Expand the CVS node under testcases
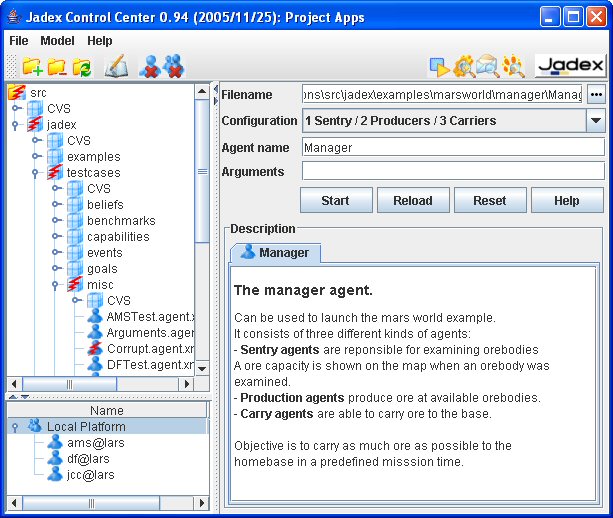The height and width of the screenshot is (518, 613). point(57,188)
